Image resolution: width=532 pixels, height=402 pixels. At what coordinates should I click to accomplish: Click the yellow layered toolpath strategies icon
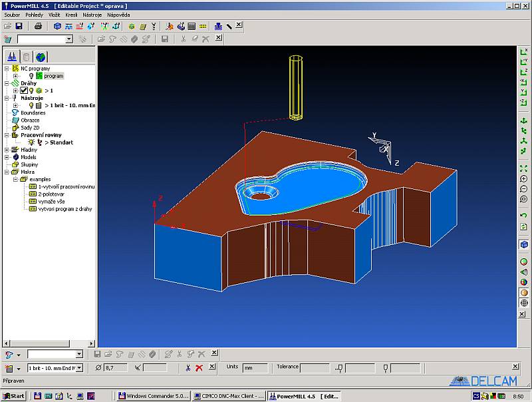(131, 26)
